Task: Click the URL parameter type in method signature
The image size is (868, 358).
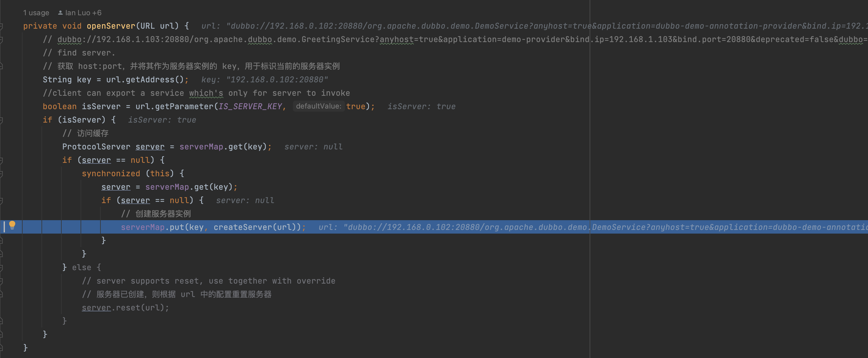Action: 147,26
